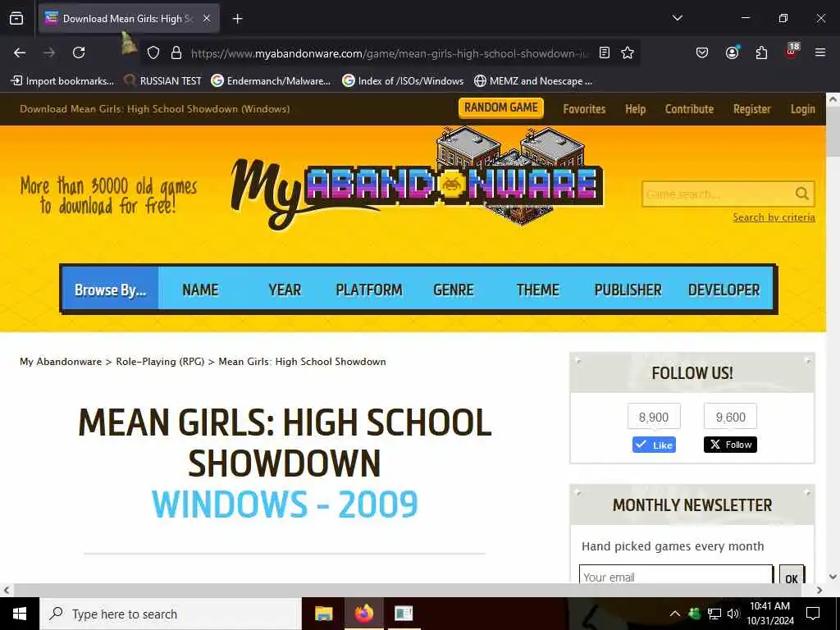
Task: Click the vertical scrollbar up arrow
Action: [833, 99]
